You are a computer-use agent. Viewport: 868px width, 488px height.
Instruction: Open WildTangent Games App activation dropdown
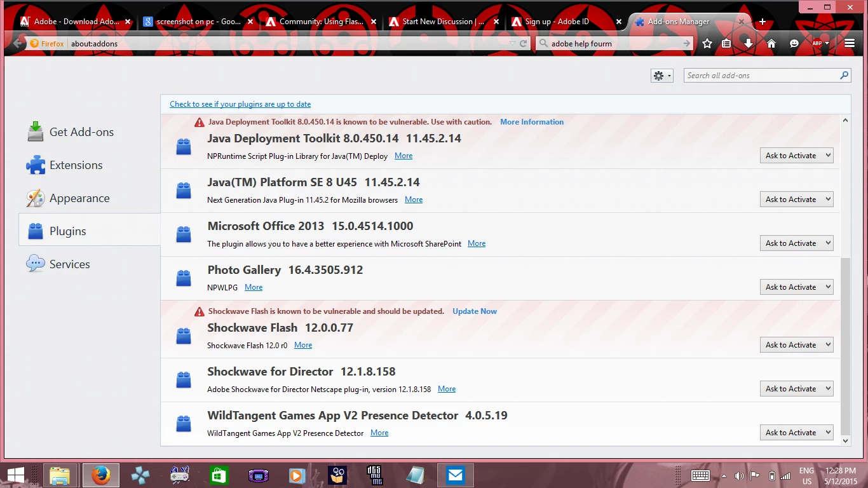(796, 433)
